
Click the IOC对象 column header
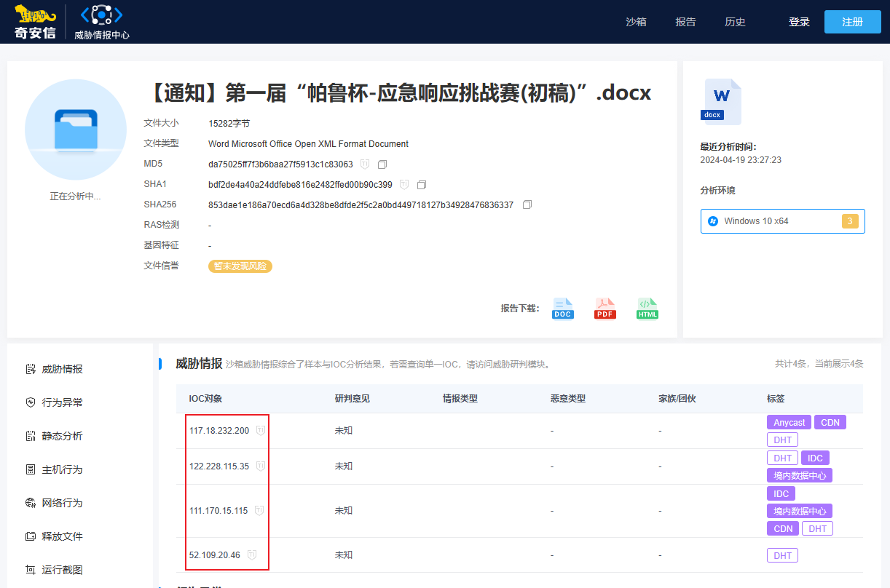[x=205, y=399]
